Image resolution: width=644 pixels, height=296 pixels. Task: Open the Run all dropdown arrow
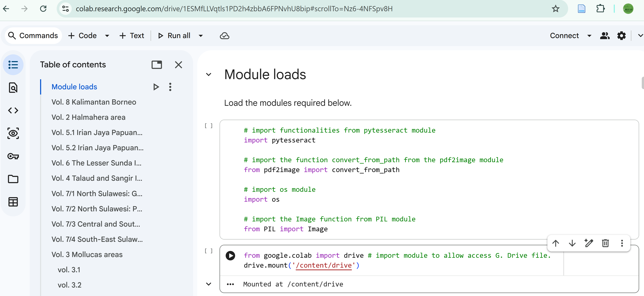[x=200, y=36]
